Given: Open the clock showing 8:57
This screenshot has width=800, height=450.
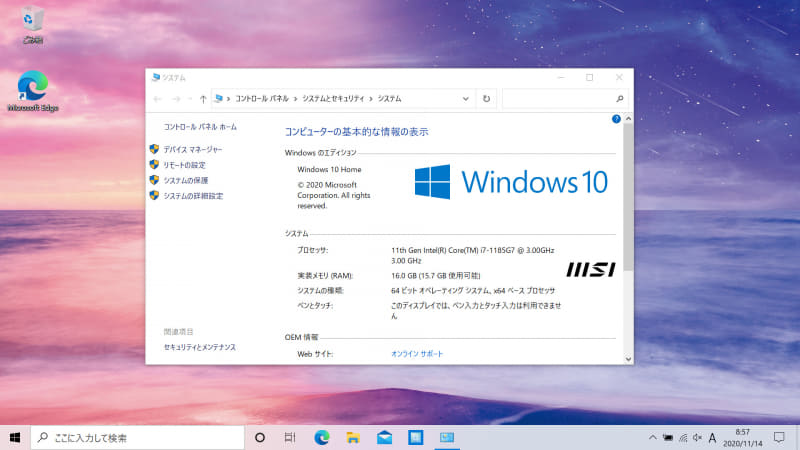Looking at the screenshot, I should click(x=742, y=437).
